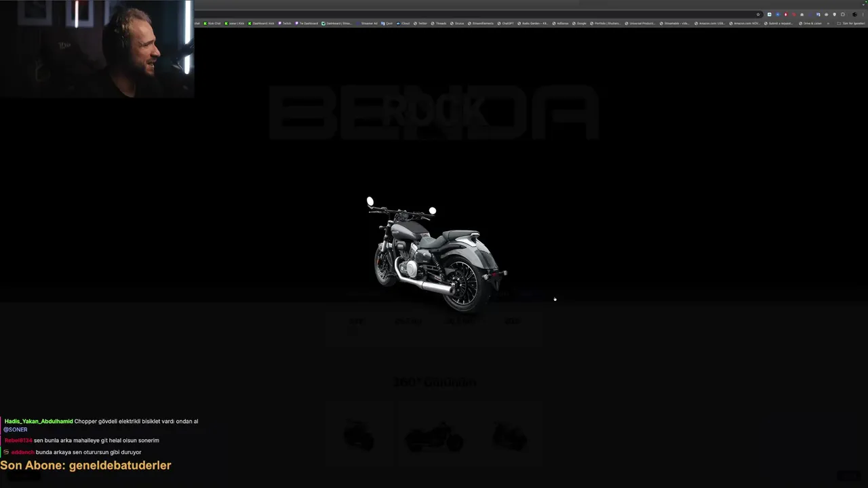868x488 pixels.
Task: Open the iCloud bookmark
Action: pyautogui.click(x=403, y=23)
